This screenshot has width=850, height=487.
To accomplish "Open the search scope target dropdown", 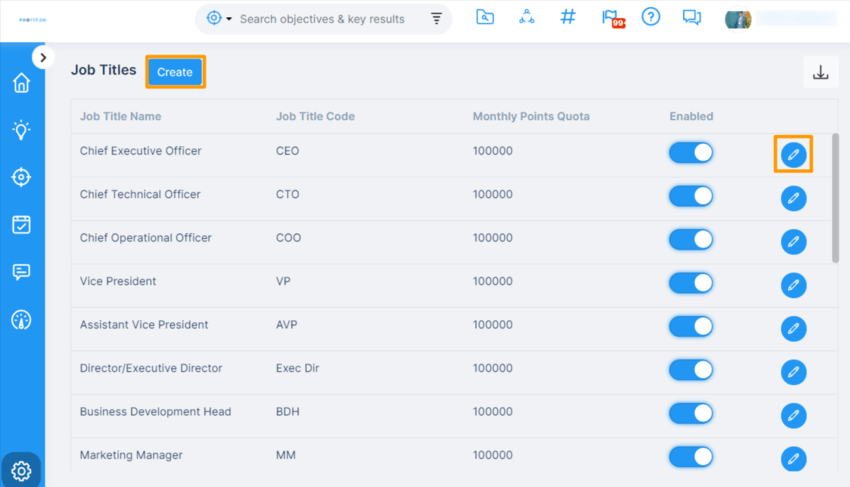I will point(219,18).
